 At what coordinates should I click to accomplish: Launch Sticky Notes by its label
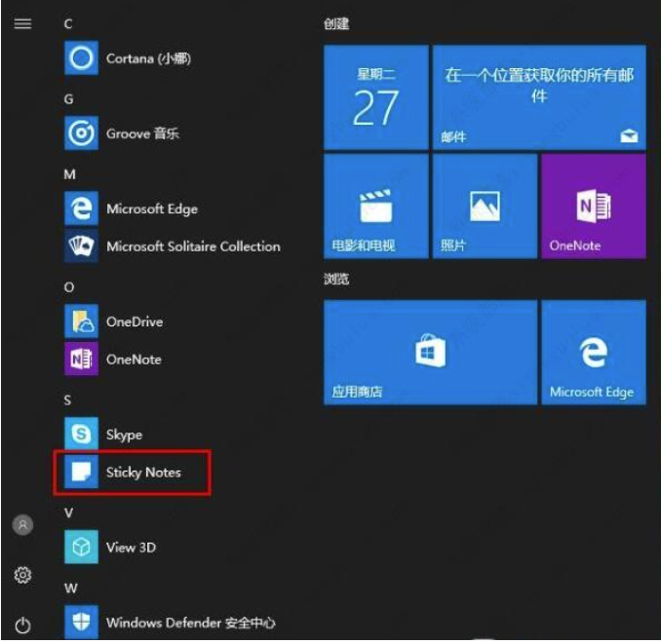point(143,473)
